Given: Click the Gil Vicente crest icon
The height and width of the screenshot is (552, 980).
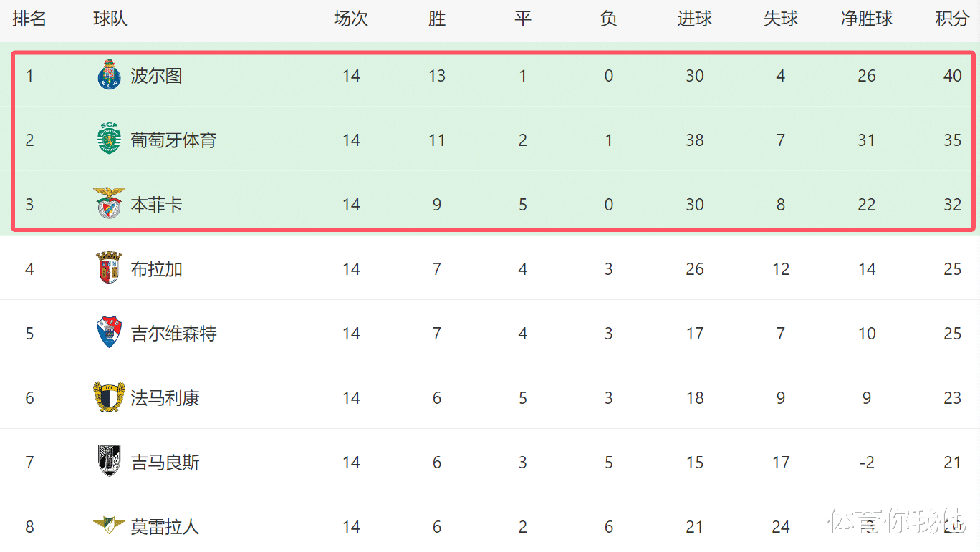Looking at the screenshot, I should [109, 333].
